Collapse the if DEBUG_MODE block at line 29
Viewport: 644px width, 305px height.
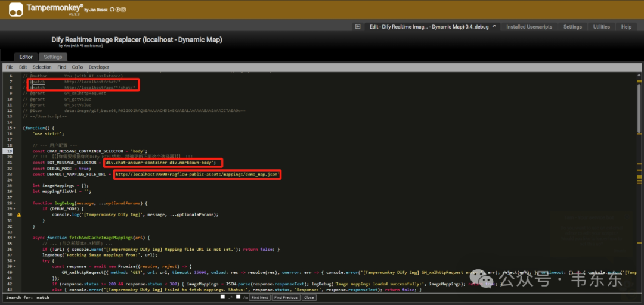point(15,208)
